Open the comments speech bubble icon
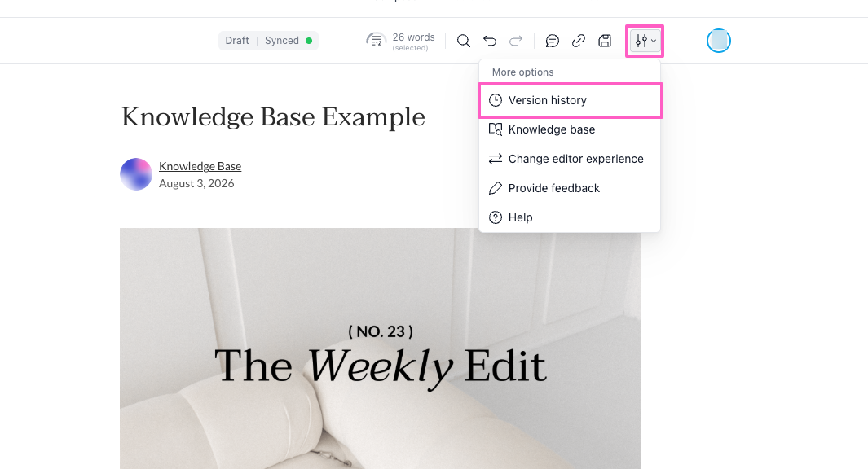This screenshot has height=469, width=868. [552, 41]
